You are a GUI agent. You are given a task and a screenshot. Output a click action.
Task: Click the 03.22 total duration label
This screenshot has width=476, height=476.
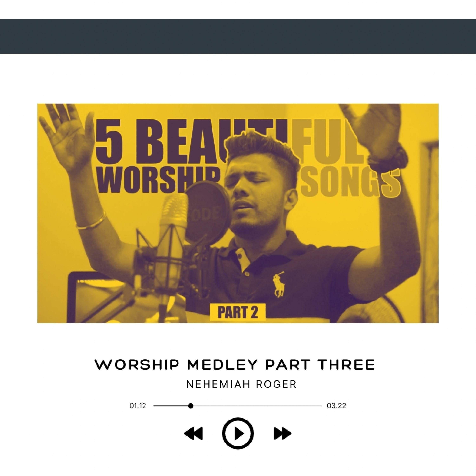coord(337,406)
